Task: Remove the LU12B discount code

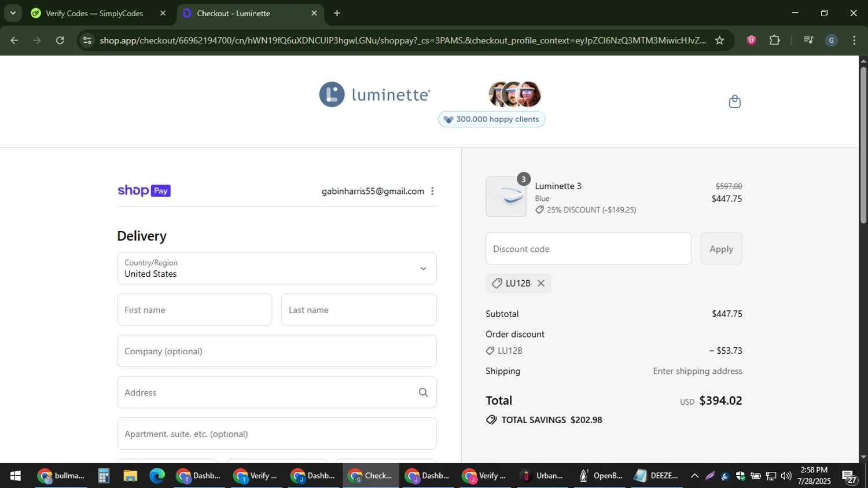Action: (541, 283)
